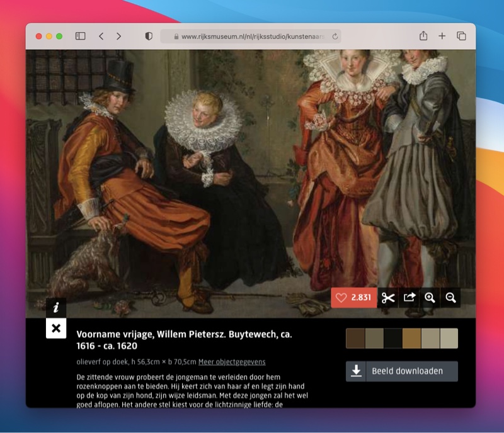
Task: Click the green fullscreen window button
Action: coord(59,37)
